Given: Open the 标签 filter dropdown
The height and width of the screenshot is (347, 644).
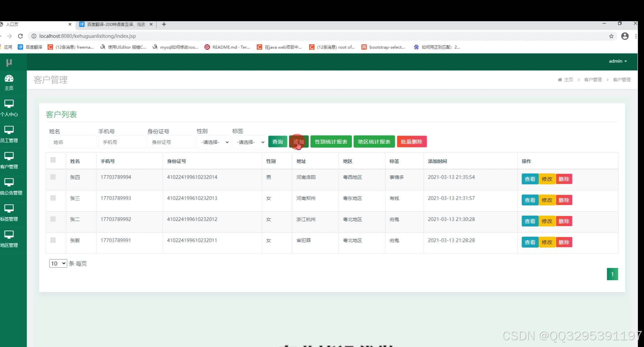Looking at the screenshot, I should [249, 142].
